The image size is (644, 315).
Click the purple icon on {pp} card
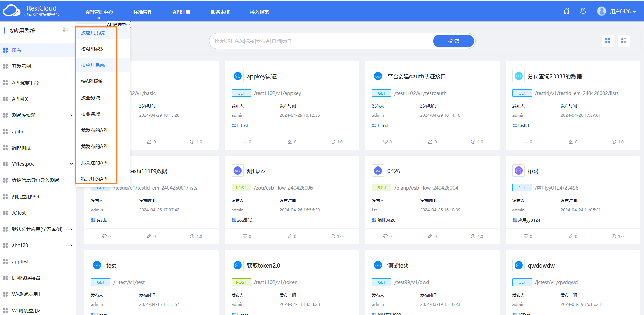(x=519, y=171)
